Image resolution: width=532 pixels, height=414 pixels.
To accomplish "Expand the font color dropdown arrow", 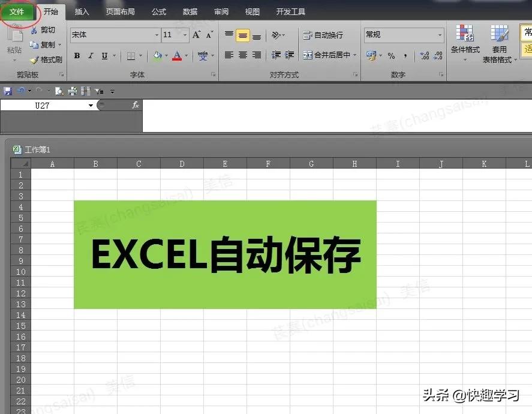I will [187, 56].
